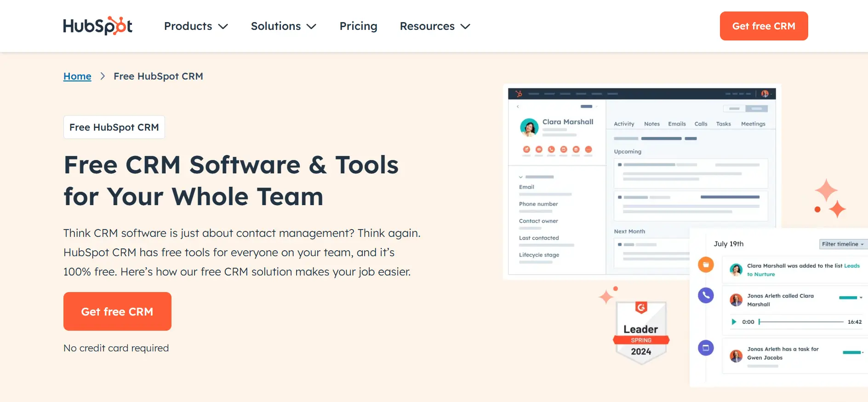Collapse the contact properties section chevron
The image size is (868, 402).
(x=521, y=177)
